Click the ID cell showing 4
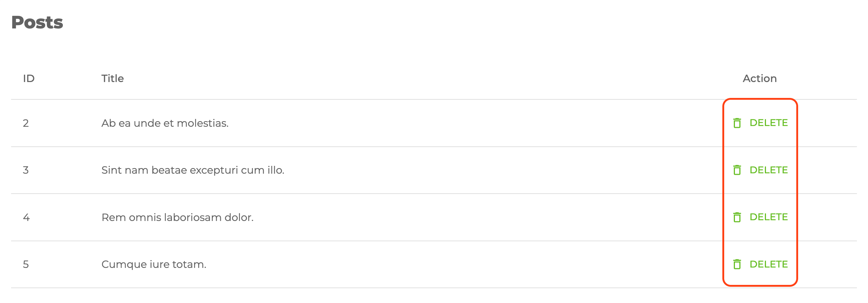 (26, 217)
